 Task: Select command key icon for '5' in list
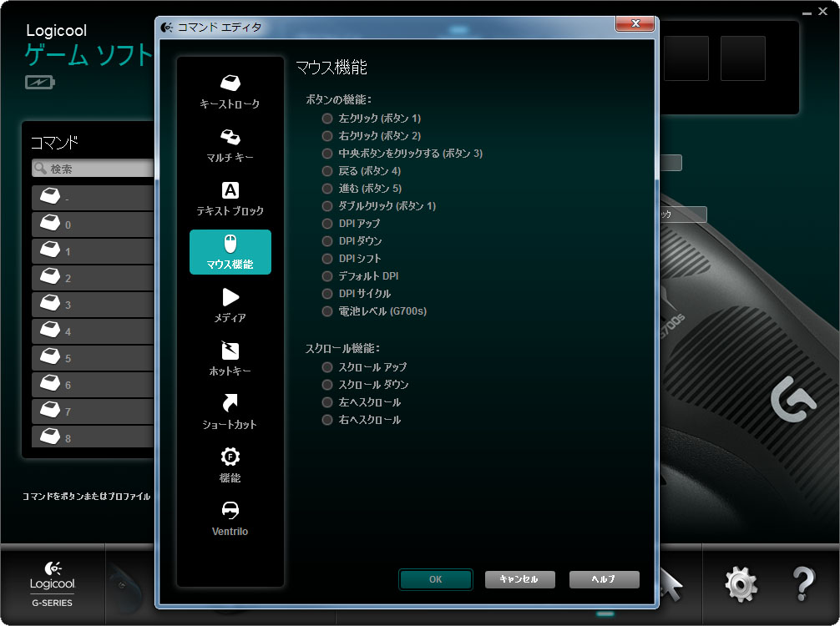(x=50, y=356)
